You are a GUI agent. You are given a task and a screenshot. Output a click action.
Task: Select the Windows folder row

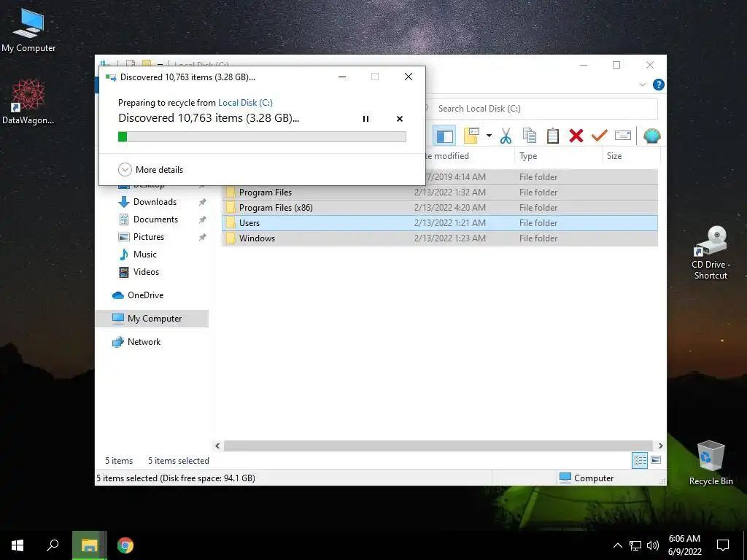[440, 238]
